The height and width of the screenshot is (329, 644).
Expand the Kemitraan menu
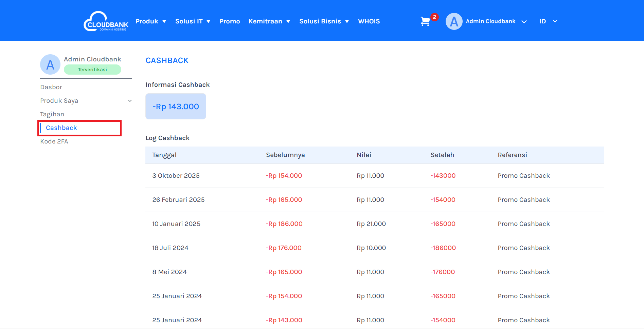tap(269, 21)
